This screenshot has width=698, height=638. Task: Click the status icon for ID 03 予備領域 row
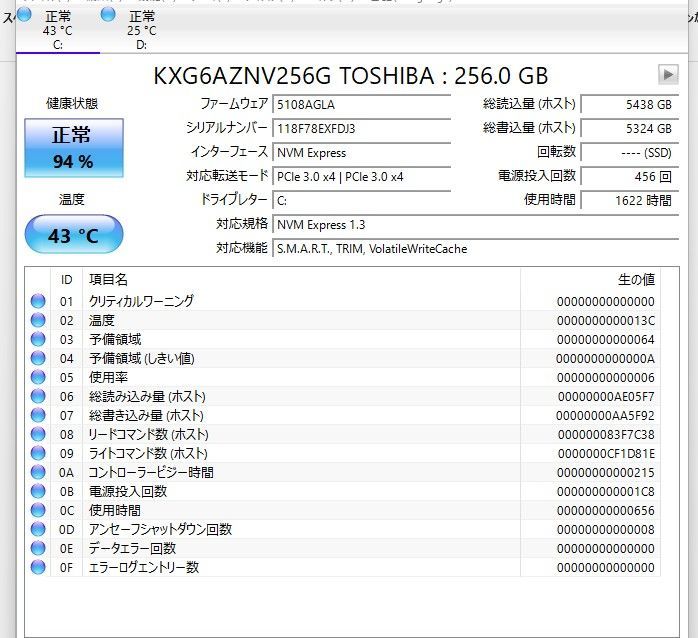coord(38,339)
